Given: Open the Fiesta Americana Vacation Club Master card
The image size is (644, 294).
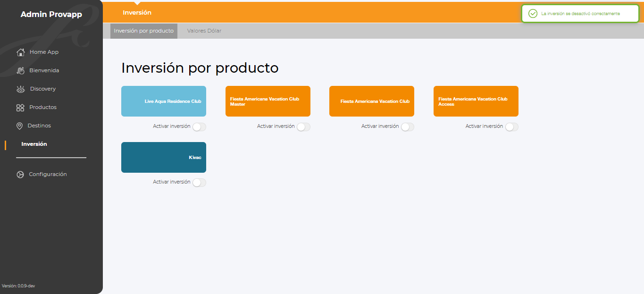Looking at the screenshot, I should (268, 101).
